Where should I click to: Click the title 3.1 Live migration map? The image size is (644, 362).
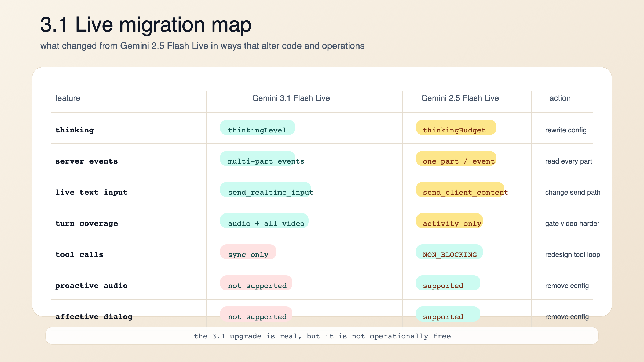(x=145, y=25)
